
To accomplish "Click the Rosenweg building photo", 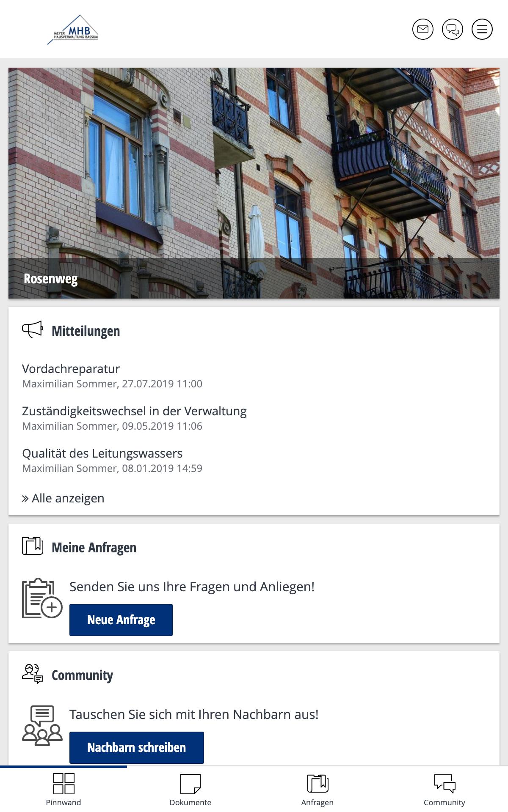I will 254,183.
